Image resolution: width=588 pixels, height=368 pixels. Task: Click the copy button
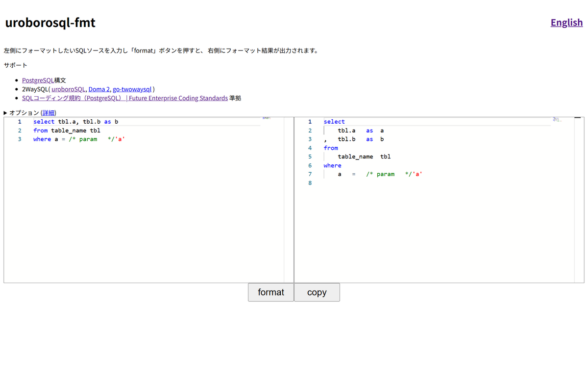pos(317,292)
